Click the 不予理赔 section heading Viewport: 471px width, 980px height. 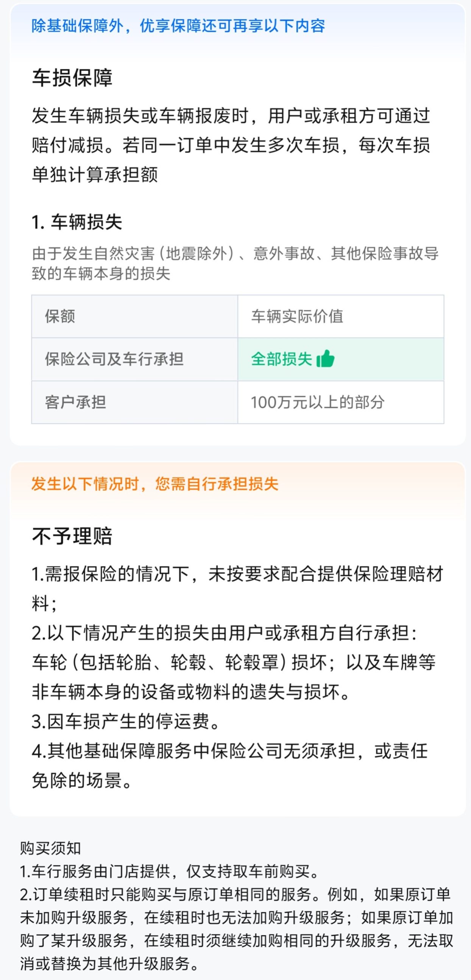(x=72, y=536)
